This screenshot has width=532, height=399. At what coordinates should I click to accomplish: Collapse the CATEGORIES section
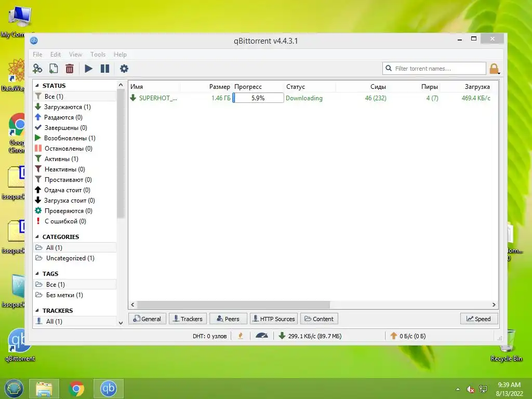point(37,237)
